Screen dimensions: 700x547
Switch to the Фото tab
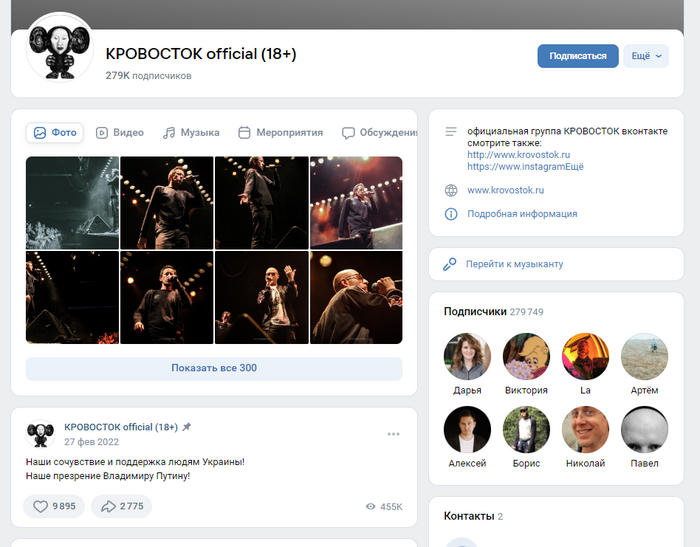pos(54,133)
